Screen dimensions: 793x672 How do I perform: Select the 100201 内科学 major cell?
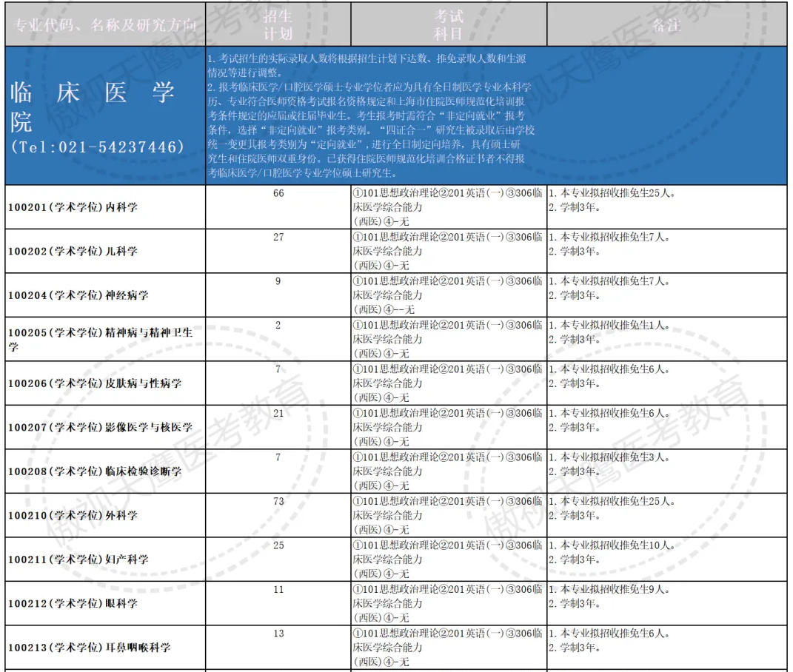(x=73, y=207)
